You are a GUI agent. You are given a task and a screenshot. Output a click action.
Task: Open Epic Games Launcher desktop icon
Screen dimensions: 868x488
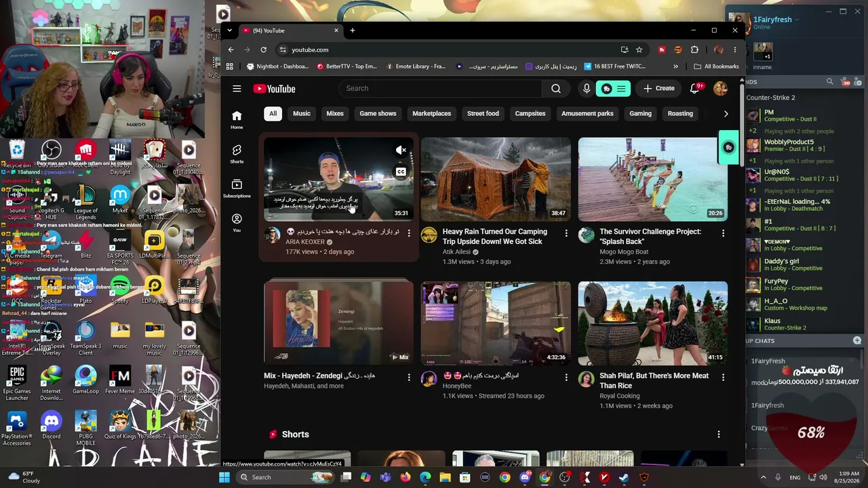coord(17,383)
